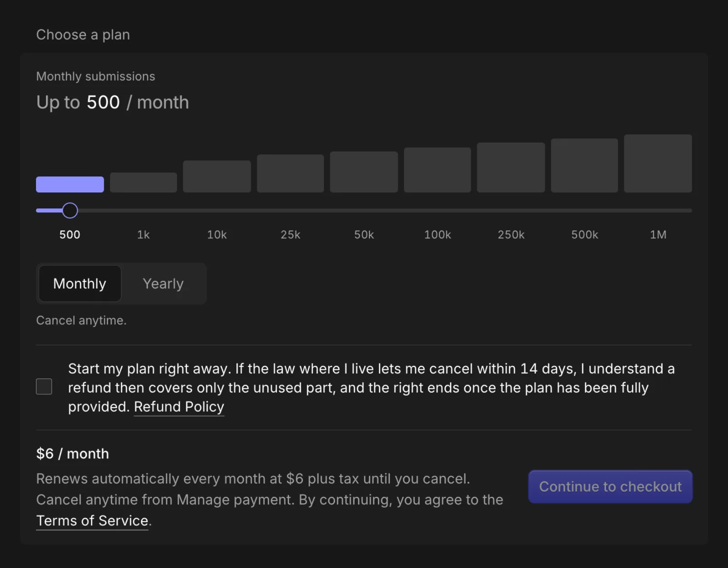Select the 500k tier bar
Screen dimensions: 728x568
[585, 166]
